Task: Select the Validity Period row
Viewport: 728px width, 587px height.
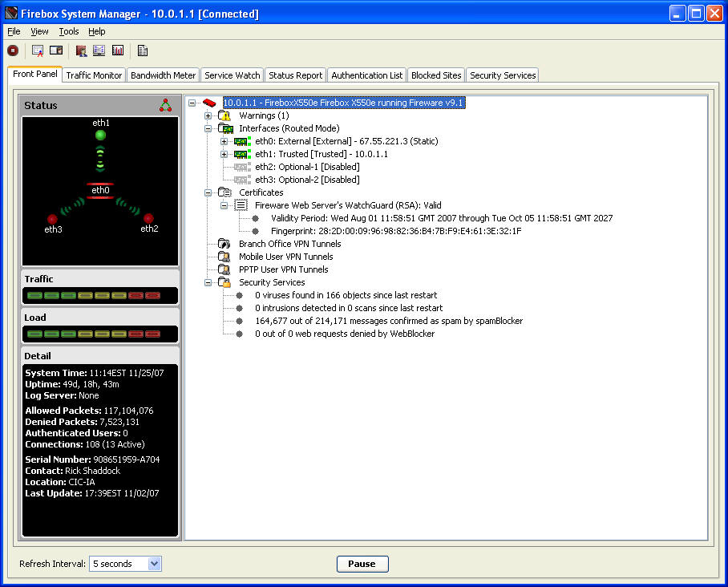Action: (442, 218)
